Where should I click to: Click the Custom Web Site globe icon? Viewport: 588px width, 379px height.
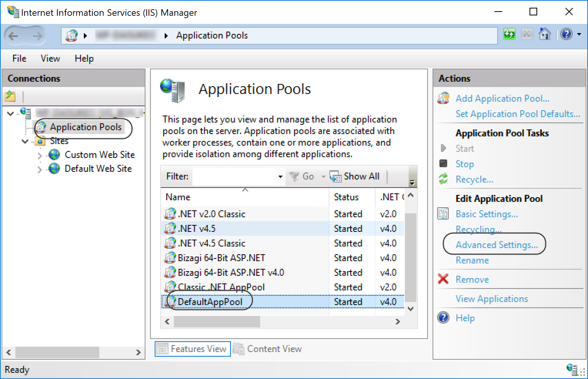[x=54, y=155]
